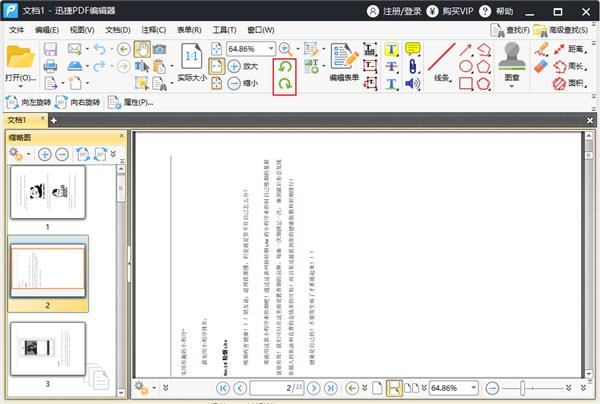Open the zoom percentage dropdown in toolbar

270,49
